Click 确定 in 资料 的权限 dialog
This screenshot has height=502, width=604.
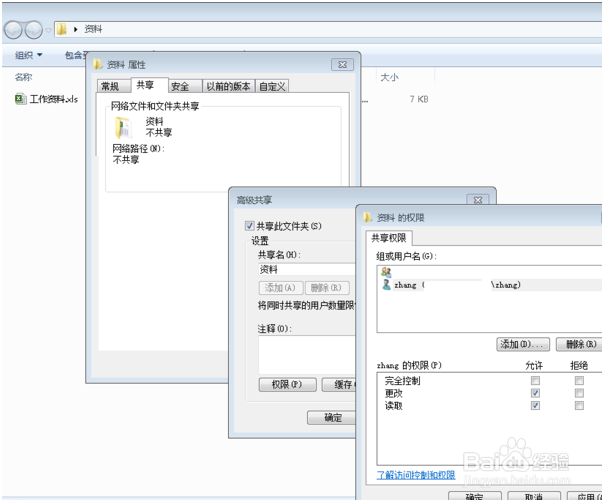coord(475,496)
